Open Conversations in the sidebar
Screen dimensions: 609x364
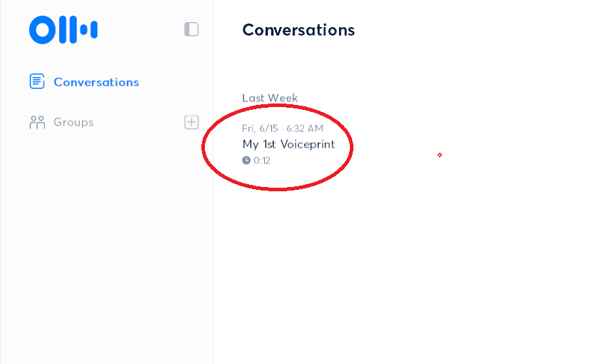(84, 82)
